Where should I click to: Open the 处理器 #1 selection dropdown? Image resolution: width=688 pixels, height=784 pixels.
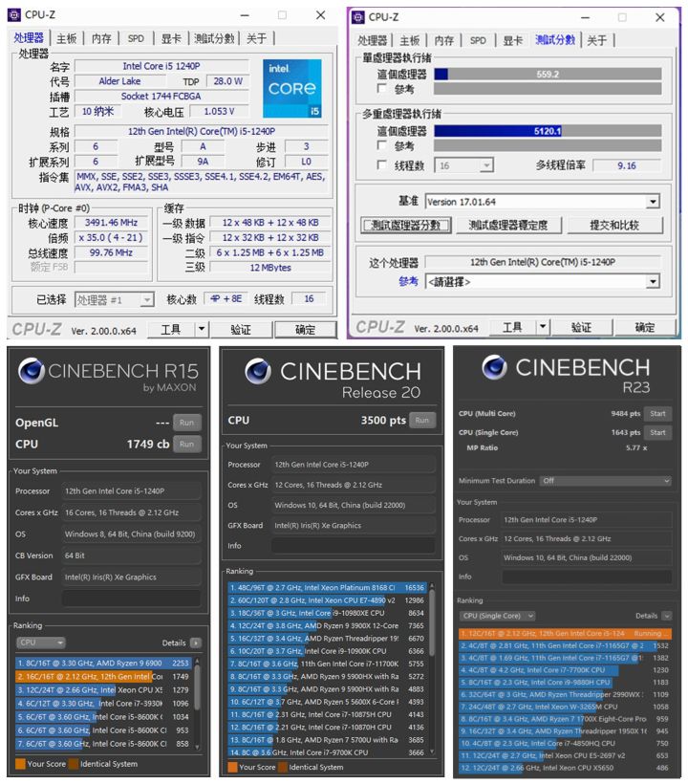click(114, 300)
